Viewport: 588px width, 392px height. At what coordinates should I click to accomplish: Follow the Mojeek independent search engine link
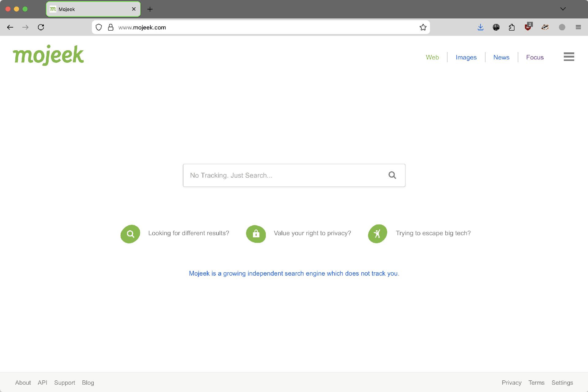[294, 273]
